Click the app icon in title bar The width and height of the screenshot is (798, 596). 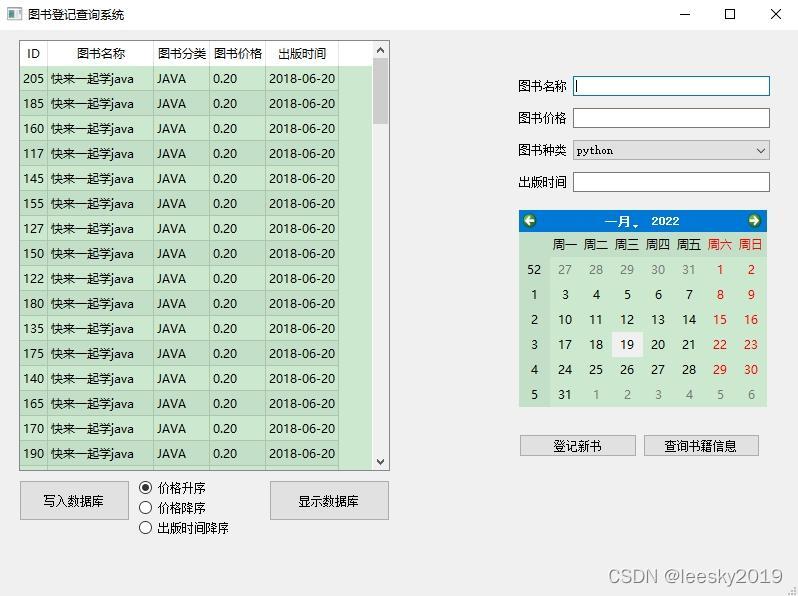pos(14,14)
